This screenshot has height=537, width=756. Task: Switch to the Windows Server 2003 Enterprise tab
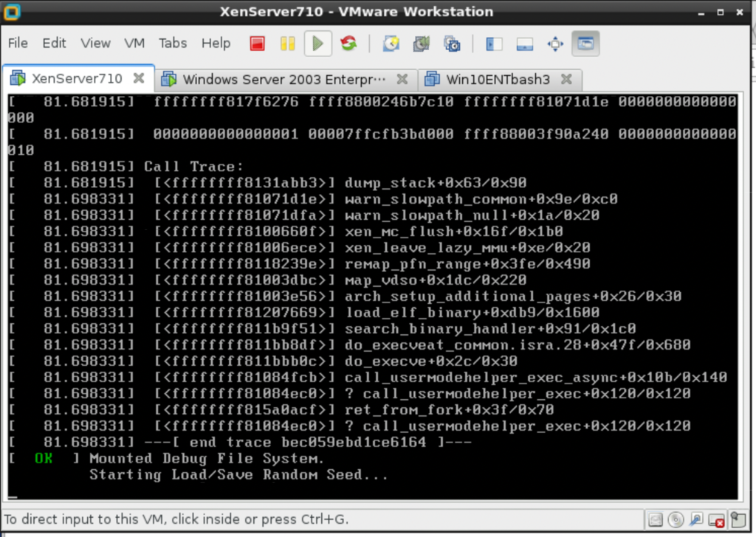click(x=284, y=79)
